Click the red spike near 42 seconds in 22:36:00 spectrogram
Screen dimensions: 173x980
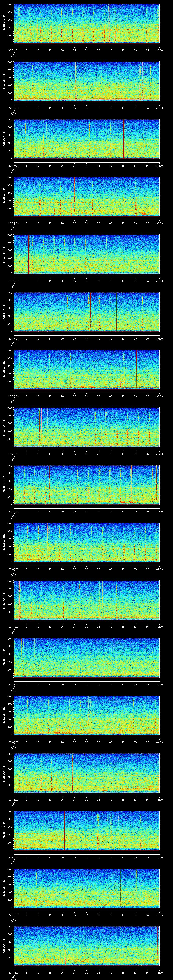point(116,312)
